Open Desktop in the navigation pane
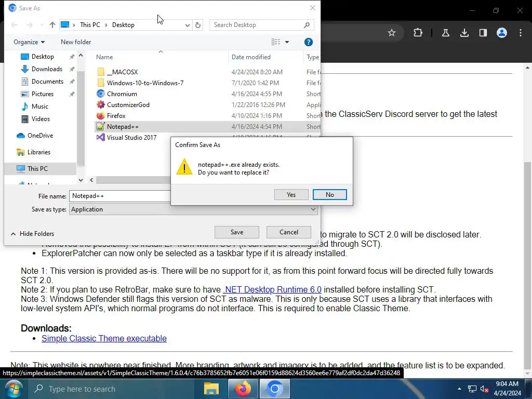This screenshot has width=532, height=399. (43, 57)
